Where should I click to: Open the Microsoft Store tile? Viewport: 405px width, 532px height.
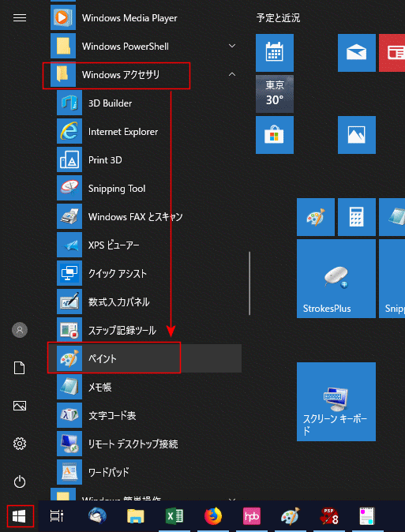pyautogui.click(x=275, y=135)
